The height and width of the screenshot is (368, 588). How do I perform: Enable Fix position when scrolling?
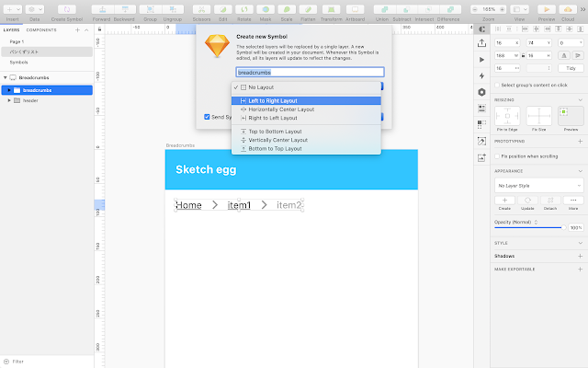(497, 156)
